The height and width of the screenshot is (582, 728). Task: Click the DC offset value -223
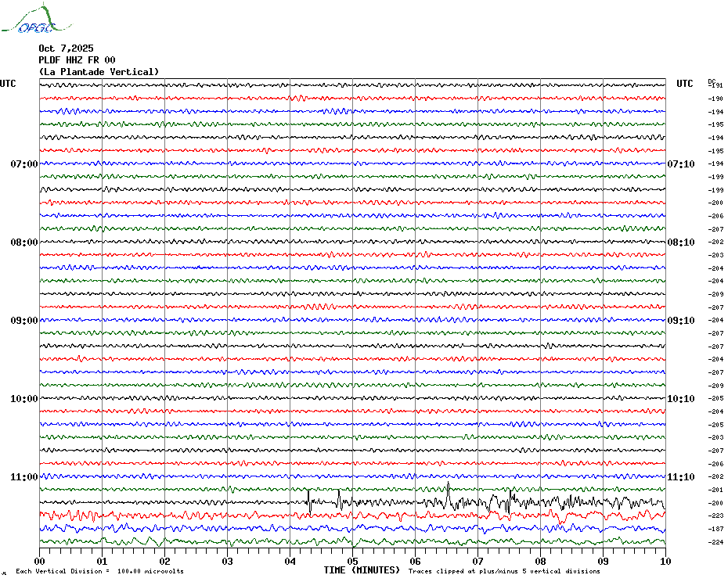[715, 516]
